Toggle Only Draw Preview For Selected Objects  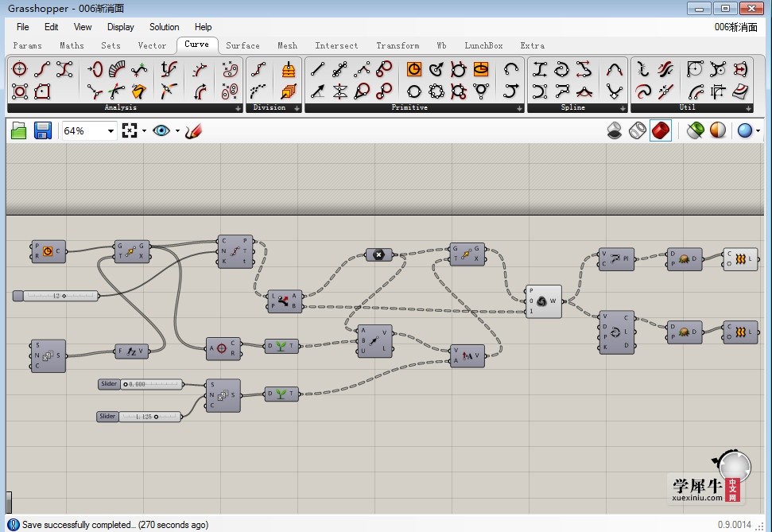click(695, 131)
